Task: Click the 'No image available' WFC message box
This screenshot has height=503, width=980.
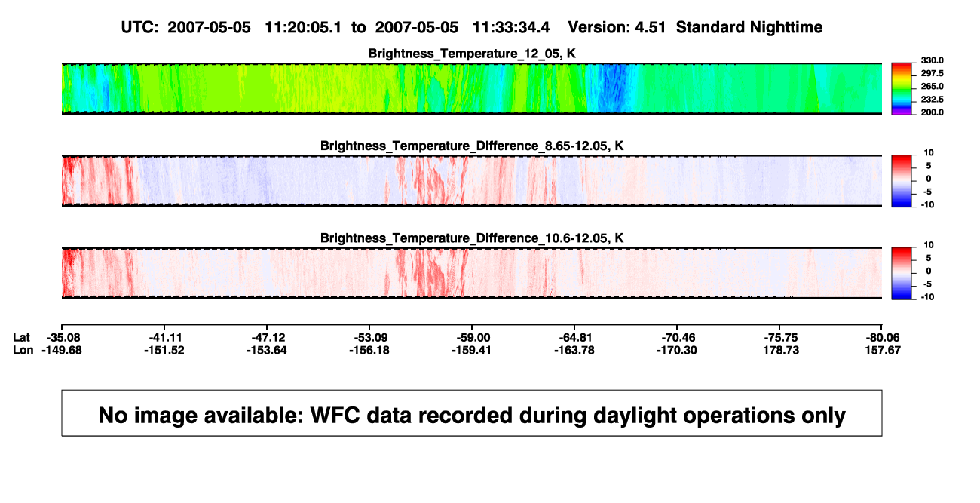Action: [x=472, y=413]
